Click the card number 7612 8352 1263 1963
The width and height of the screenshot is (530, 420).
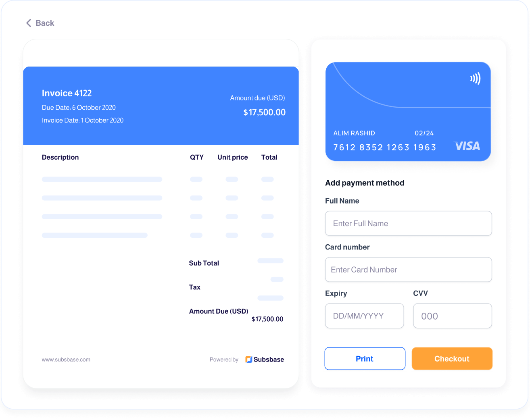(x=384, y=148)
